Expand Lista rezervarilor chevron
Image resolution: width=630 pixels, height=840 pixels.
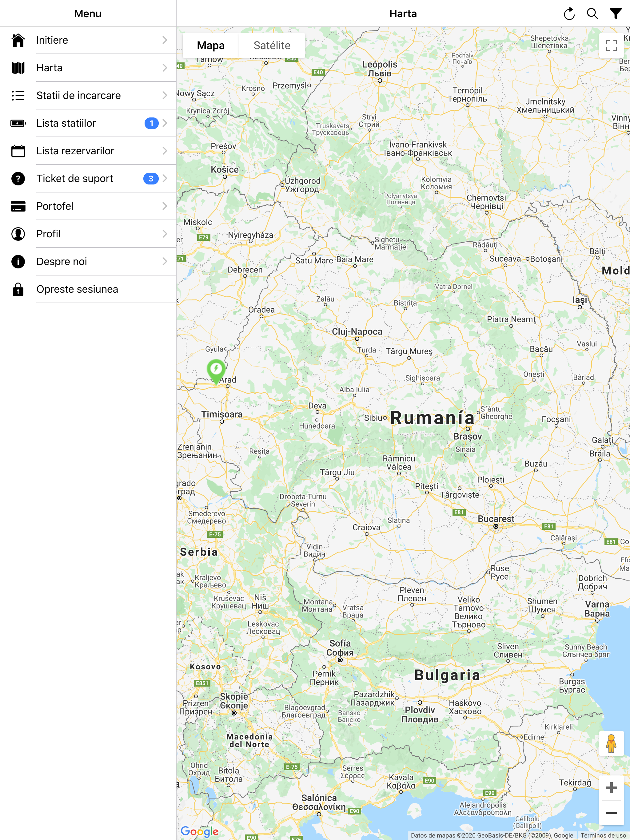click(165, 151)
